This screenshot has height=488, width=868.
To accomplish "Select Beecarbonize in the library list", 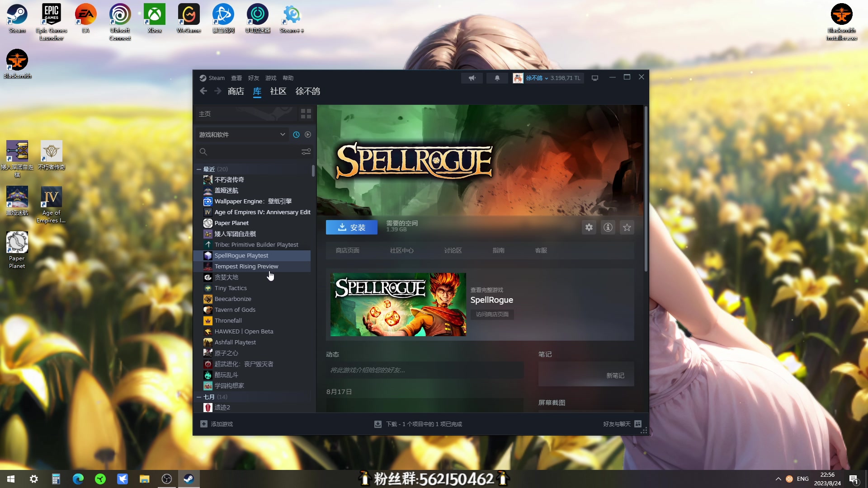I will coord(252,299).
